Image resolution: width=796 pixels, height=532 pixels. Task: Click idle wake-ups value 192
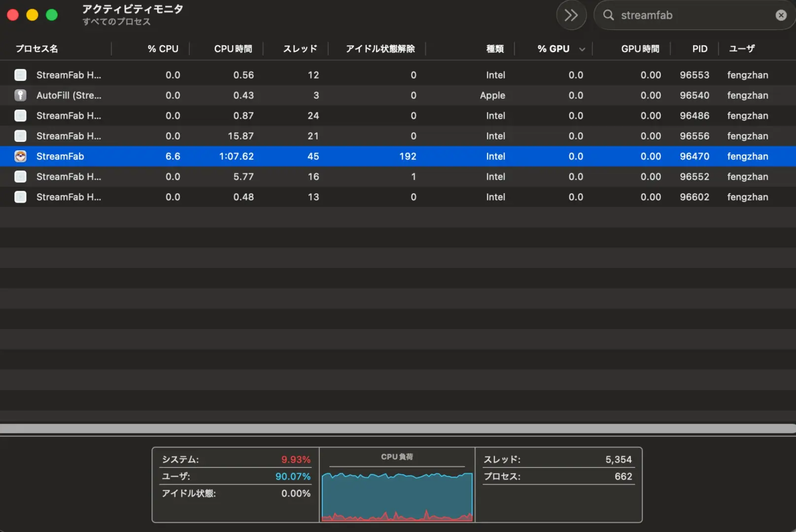point(408,156)
